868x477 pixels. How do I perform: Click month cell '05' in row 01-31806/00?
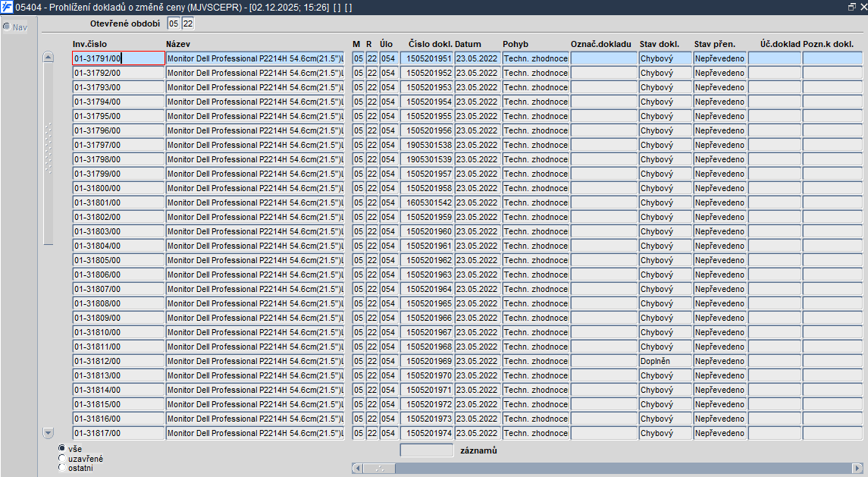click(x=359, y=275)
